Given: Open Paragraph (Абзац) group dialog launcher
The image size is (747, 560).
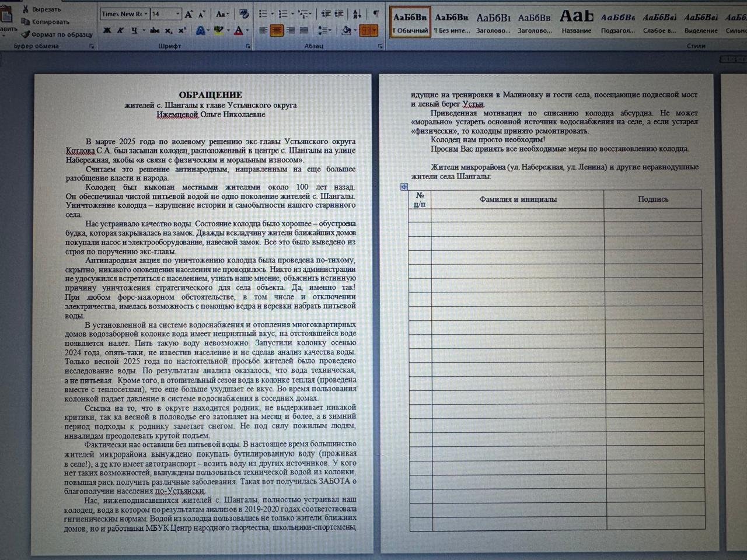Looking at the screenshot, I should tap(381, 46).
